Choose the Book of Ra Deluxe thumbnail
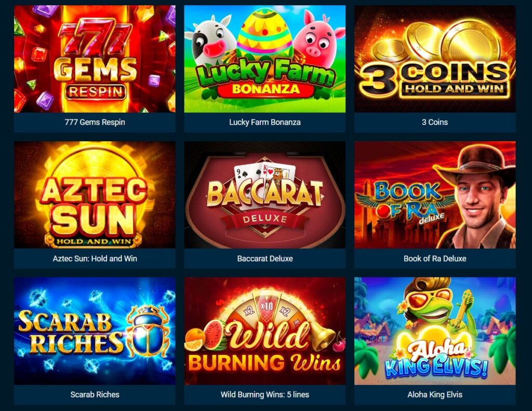This screenshot has height=411, width=532. (435, 195)
